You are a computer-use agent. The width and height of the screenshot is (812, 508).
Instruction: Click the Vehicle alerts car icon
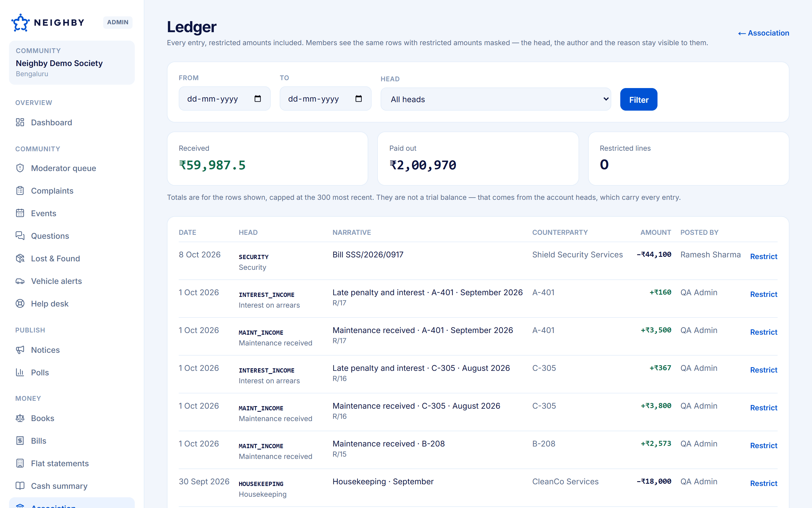tap(20, 281)
